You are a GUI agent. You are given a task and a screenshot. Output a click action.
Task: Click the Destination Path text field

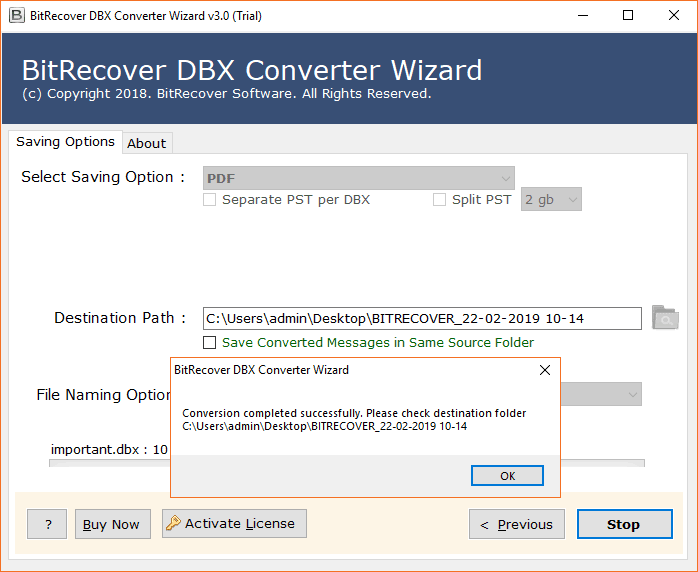(x=422, y=318)
